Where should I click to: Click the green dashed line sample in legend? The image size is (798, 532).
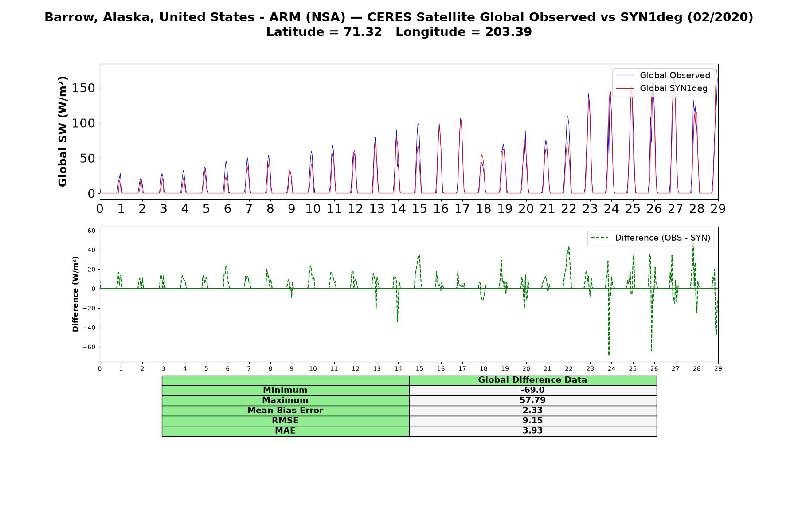600,238
